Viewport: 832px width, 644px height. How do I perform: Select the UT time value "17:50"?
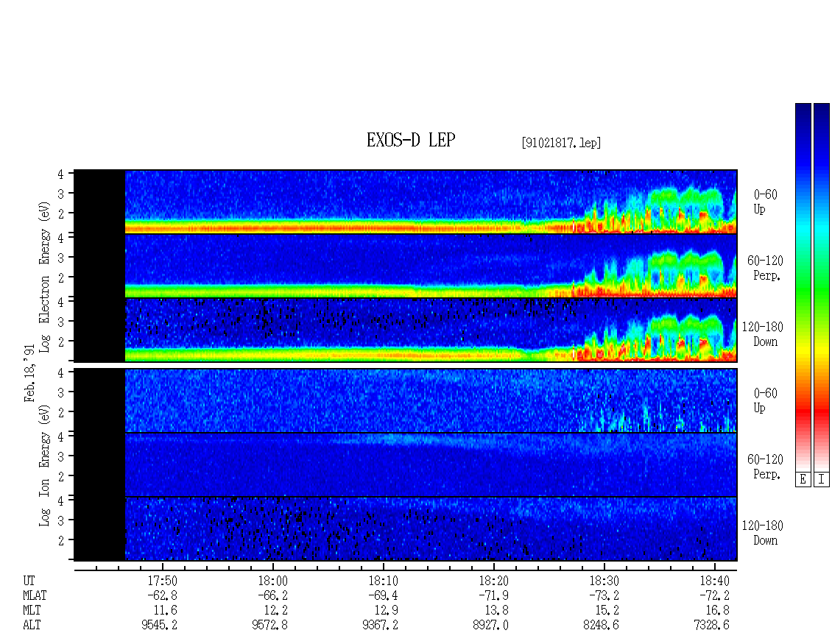coord(163,581)
